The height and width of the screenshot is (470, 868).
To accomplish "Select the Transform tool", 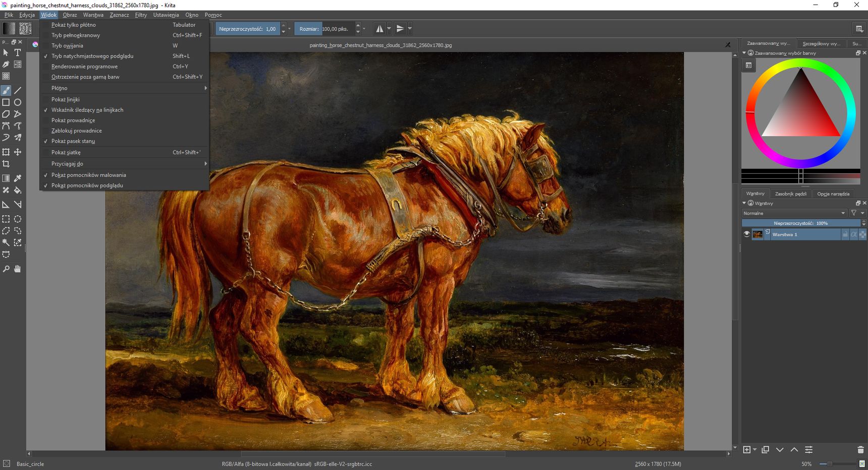I will coord(6,152).
